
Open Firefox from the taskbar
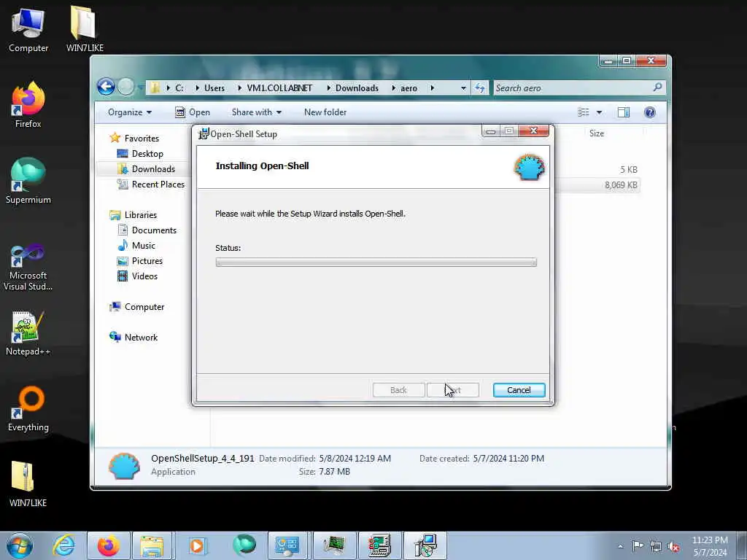tap(108, 545)
